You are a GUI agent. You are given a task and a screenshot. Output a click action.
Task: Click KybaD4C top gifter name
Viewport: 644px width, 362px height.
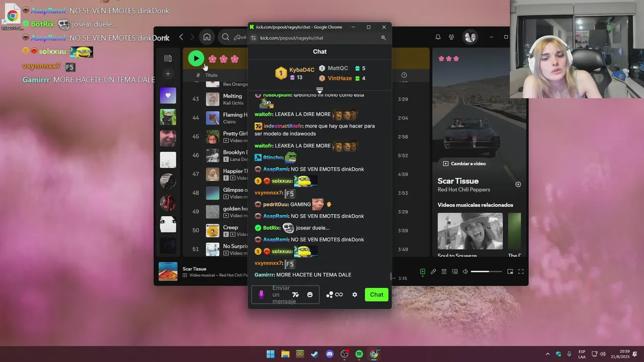(302, 70)
